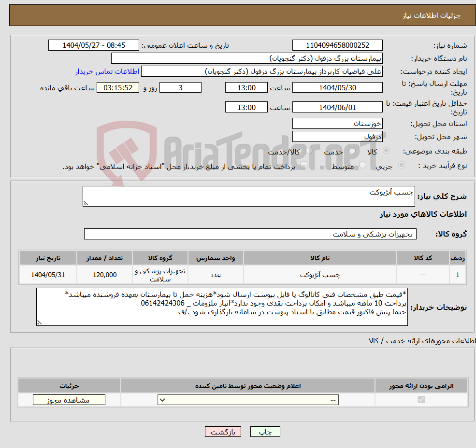The image size is (476, 448).
Task: Click the price validity date field 1404/06/01
Action: click(x=337, y=107)
